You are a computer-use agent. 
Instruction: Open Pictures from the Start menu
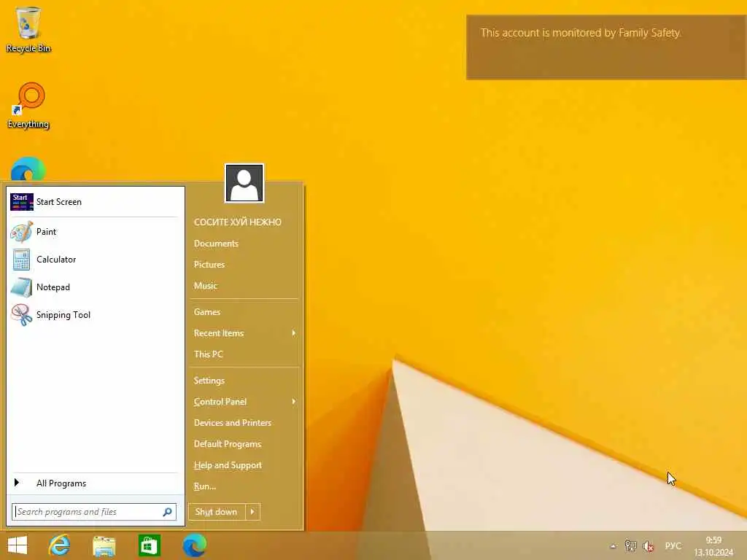pyautogui.click(x=209, y=265)
